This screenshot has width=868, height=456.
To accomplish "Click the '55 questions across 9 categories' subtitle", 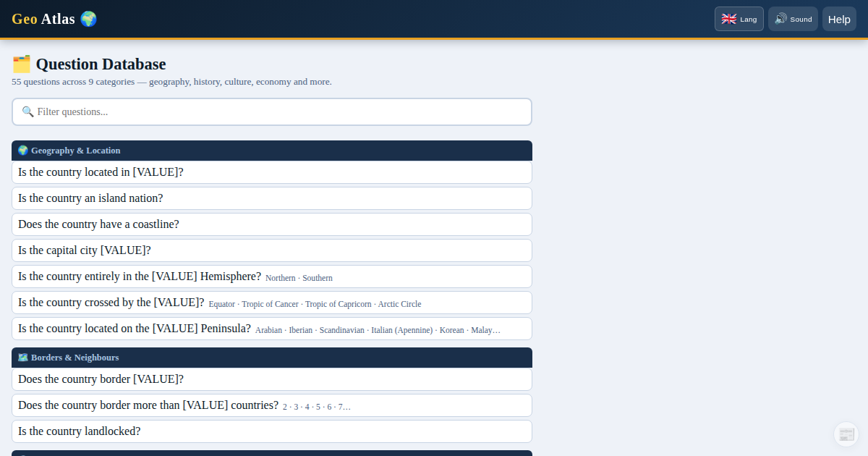I will (x=171, y=82).
